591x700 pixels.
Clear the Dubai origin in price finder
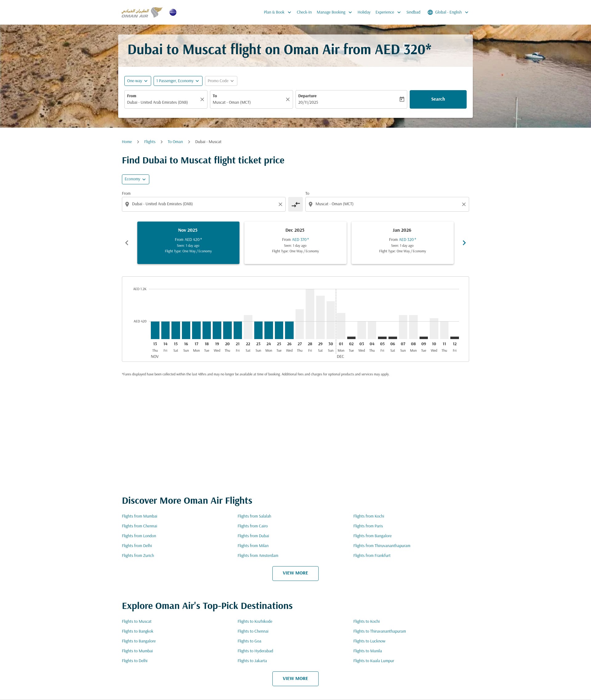click(x=280, y=204)
